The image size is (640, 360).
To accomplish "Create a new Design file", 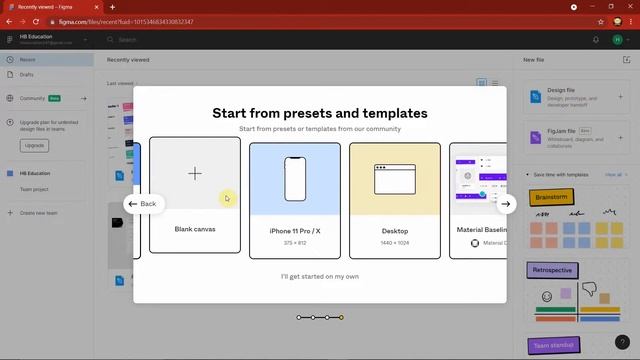I will 576,97.
